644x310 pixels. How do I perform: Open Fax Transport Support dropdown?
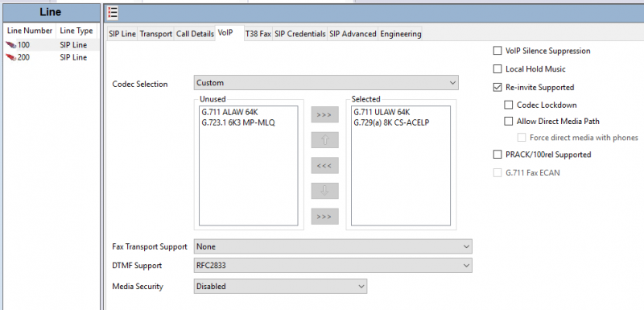[332, 246]
